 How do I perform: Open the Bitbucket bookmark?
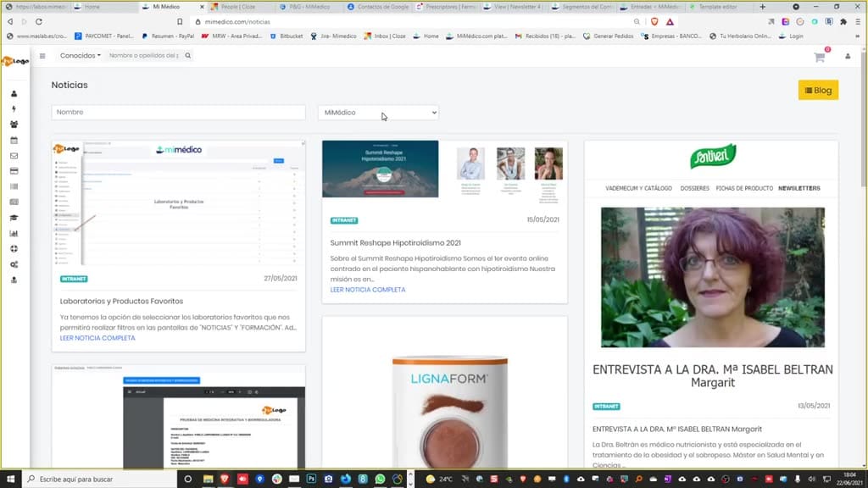287,36
